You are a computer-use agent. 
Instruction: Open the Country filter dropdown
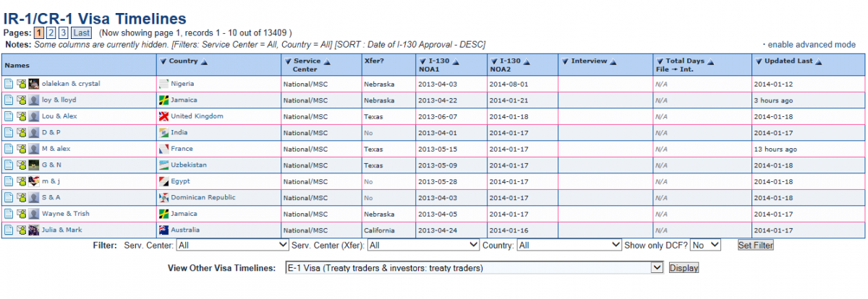pos(569,246)
